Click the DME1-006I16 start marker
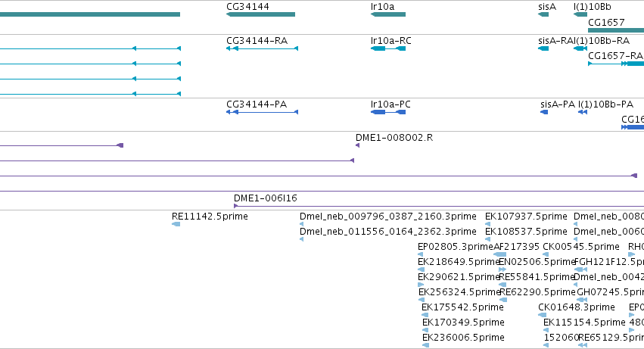The width and height of the screenshot is (644, 349). pyautogui.click(x=236, y=206)
